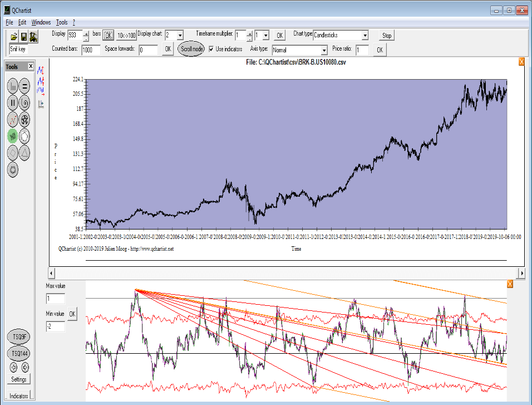Click the Counted bars input field
532x405 pixels.
click(90, 50)
